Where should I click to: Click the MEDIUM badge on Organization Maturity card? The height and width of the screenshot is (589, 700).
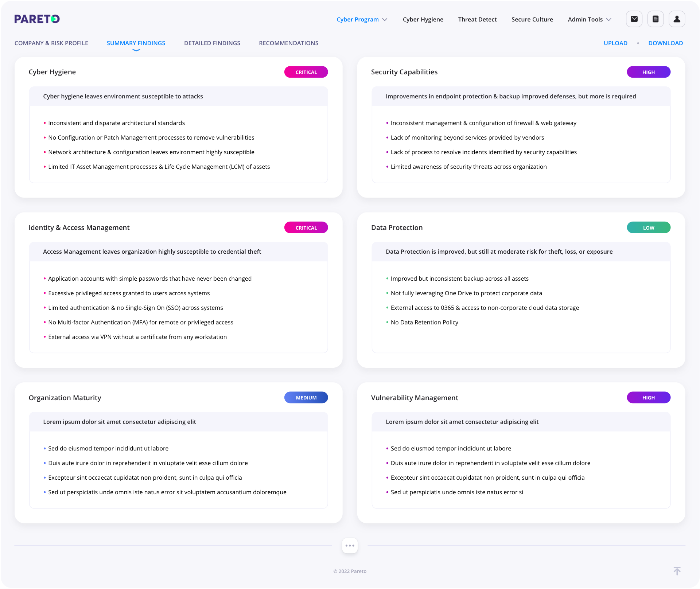tap(306, 397)
